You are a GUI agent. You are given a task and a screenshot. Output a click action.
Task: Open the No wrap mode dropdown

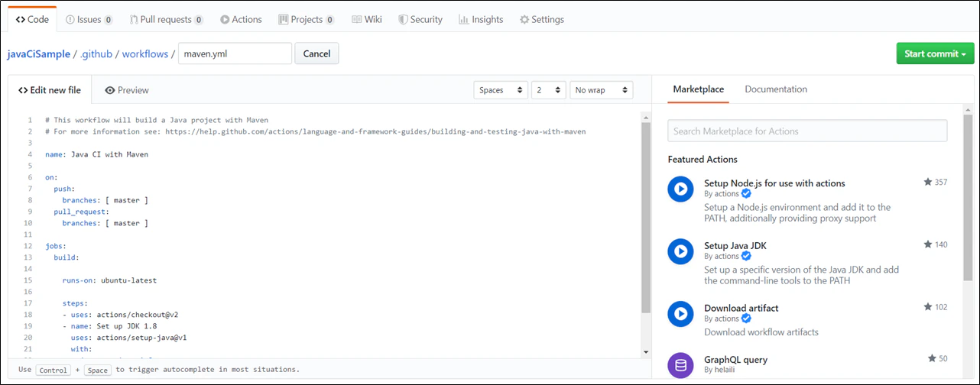[602, 90]
